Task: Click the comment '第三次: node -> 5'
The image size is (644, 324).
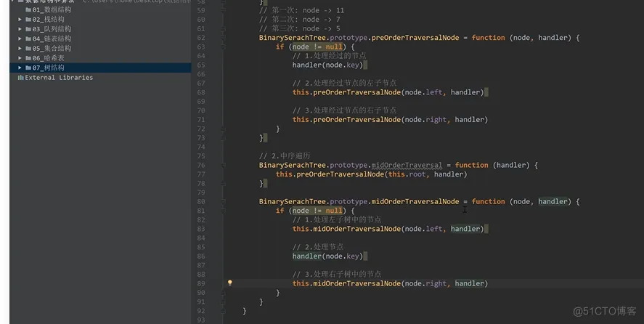Action: pyautogui.click(x=299, y=28)
